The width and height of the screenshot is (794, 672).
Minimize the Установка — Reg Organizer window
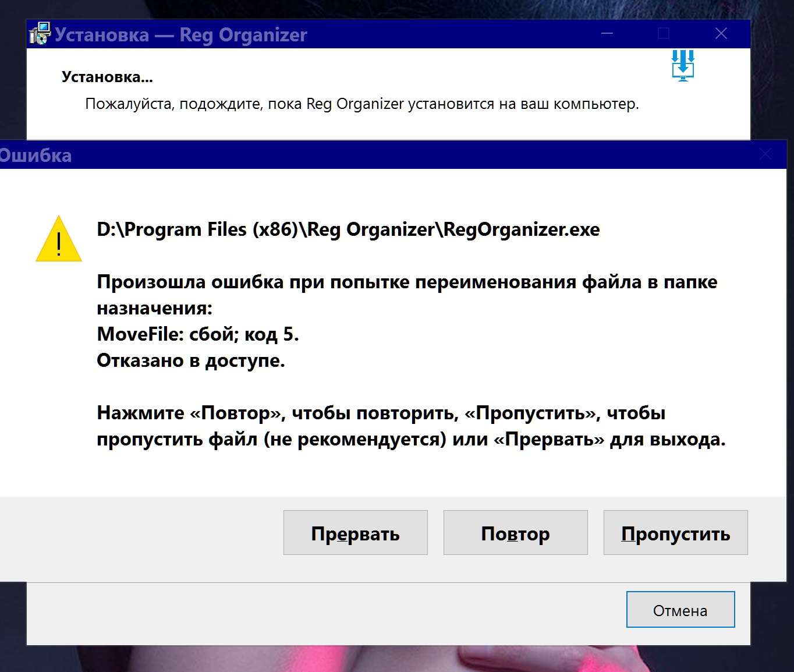pyautogui.click(x=607, y=34)
